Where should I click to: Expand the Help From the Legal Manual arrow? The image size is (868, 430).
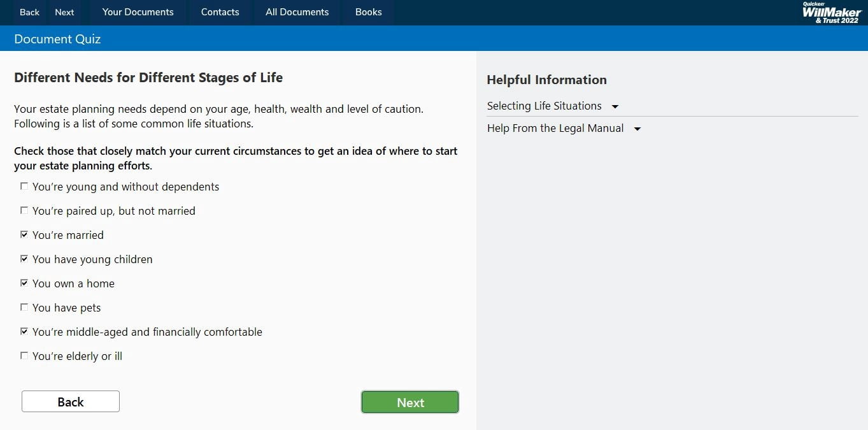coord(637,129)
